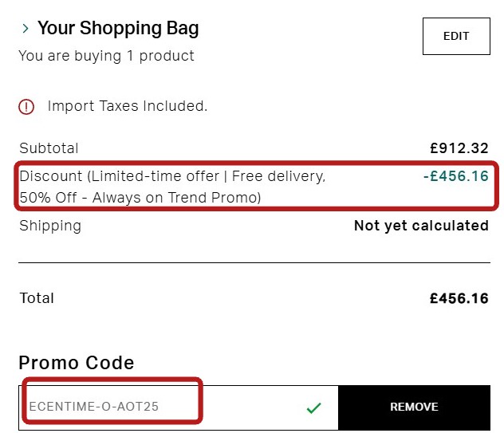The height and width of the screenshot is (433, 504).
Task: Click the Shipping label
Action: coord(50,226)
